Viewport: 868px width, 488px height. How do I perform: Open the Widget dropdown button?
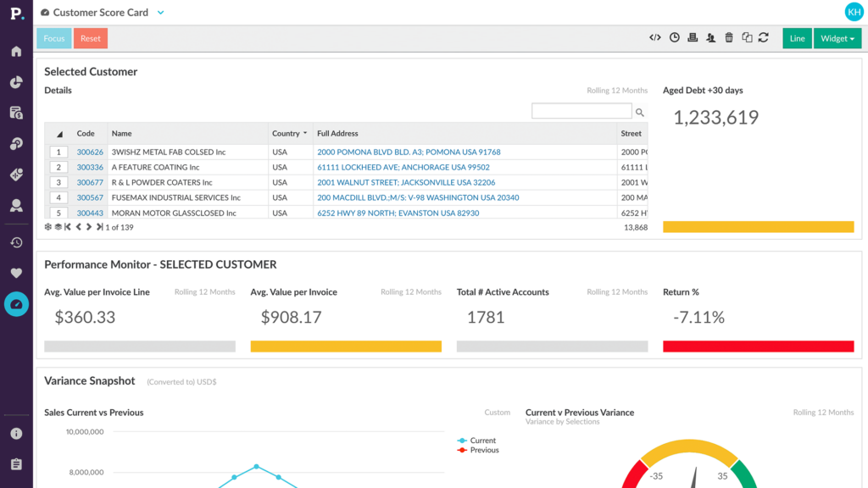(837, 38)
